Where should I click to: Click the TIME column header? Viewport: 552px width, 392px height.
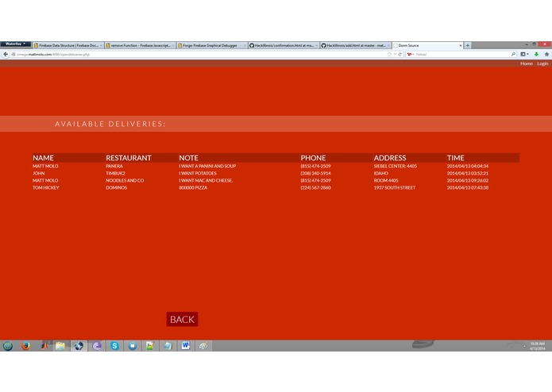tap(456, 158)
